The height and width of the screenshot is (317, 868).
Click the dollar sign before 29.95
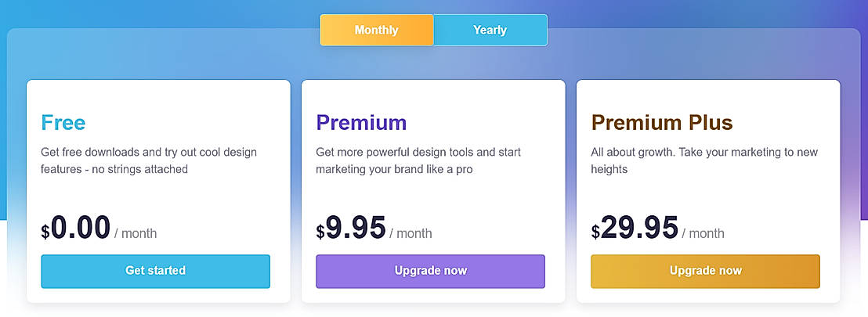pyautogui.click(x=595, y=232)
